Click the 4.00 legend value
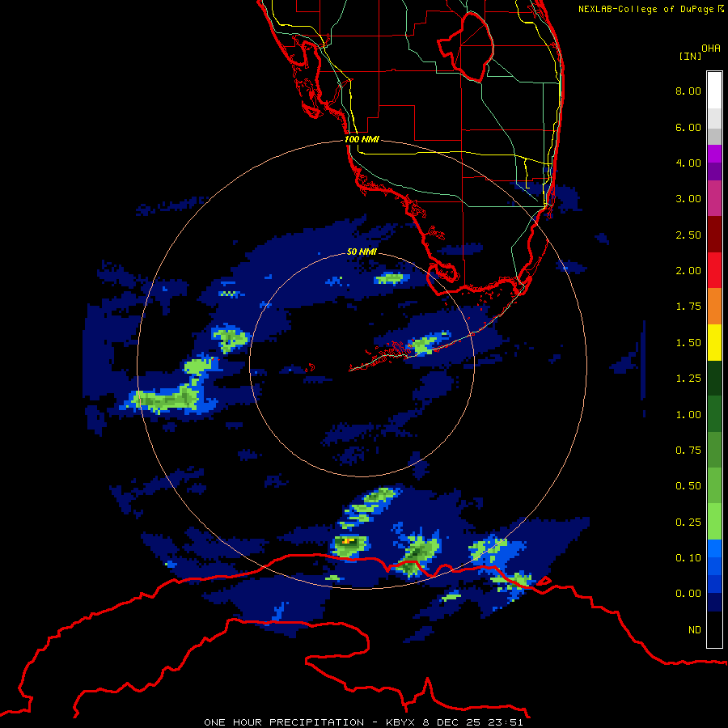Image resolution: width=728 pixels, height=728 pixels. [x=688, y=163]
